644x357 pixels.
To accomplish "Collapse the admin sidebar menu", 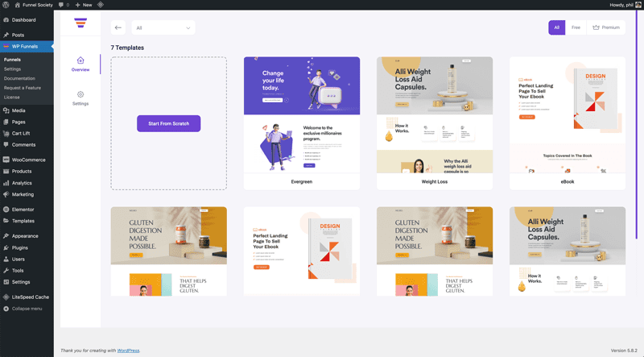I will pyautogui.click(x=23, y=309).
